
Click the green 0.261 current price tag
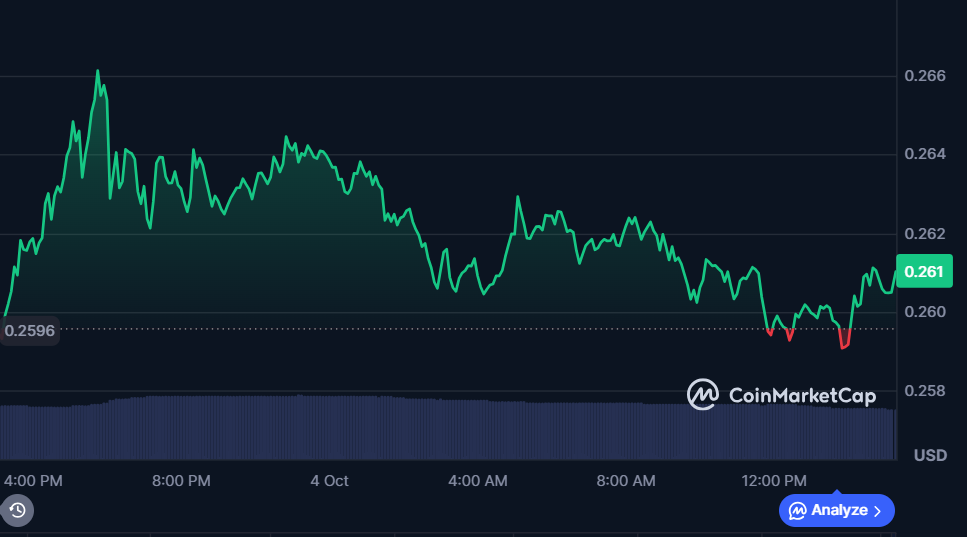[x=922, y=272]
